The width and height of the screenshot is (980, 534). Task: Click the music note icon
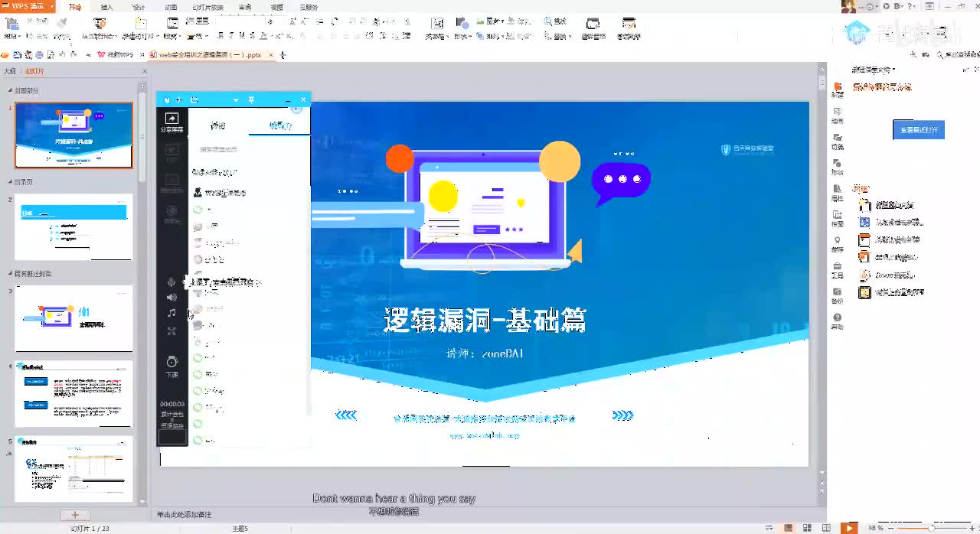click(x=171, y=313)
